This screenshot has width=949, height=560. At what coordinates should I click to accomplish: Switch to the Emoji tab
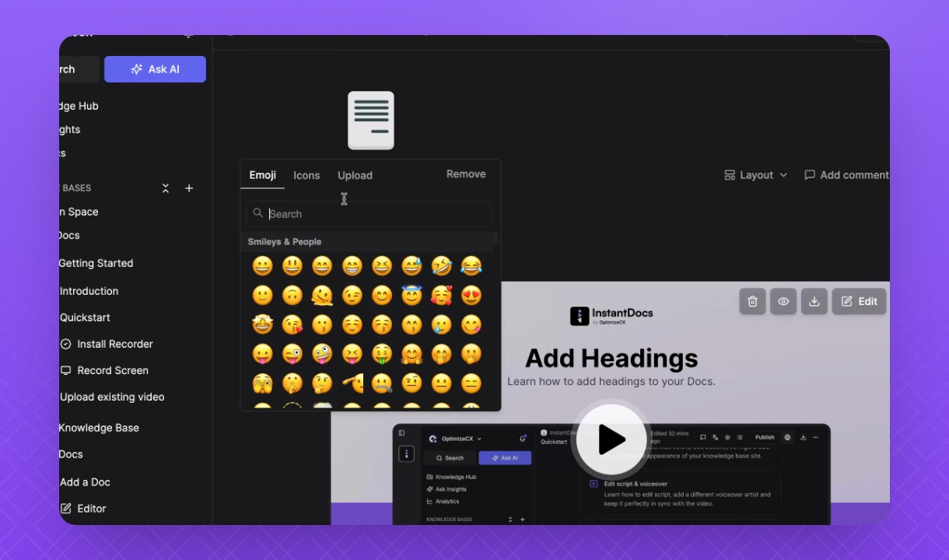tap(263, 175)
